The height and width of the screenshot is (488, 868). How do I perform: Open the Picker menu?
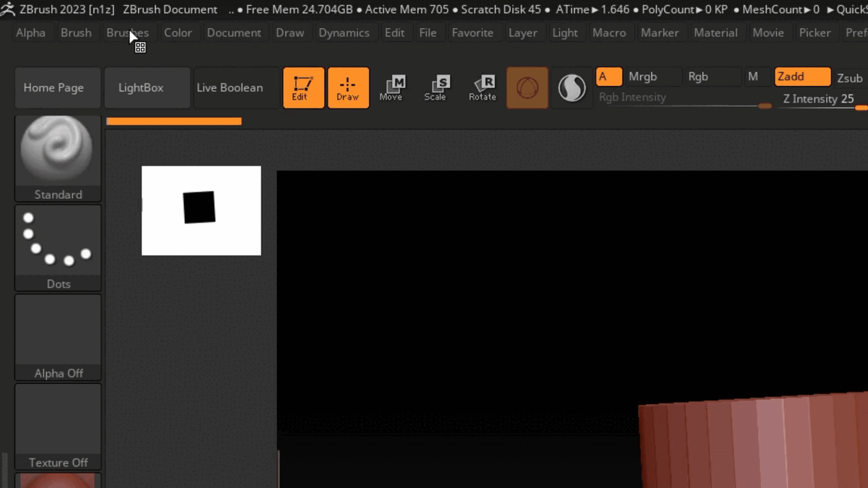815,33
